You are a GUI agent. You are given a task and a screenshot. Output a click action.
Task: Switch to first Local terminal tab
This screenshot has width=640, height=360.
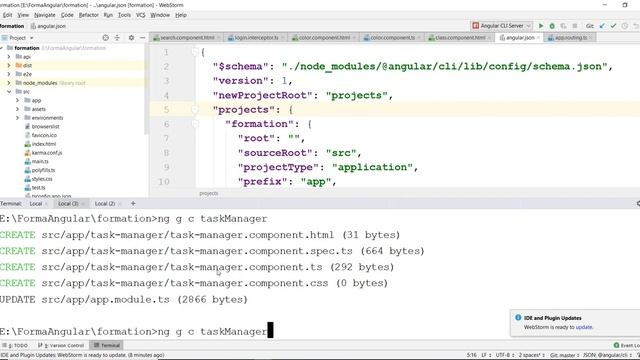pyautogui.click(x=36, y=204)
